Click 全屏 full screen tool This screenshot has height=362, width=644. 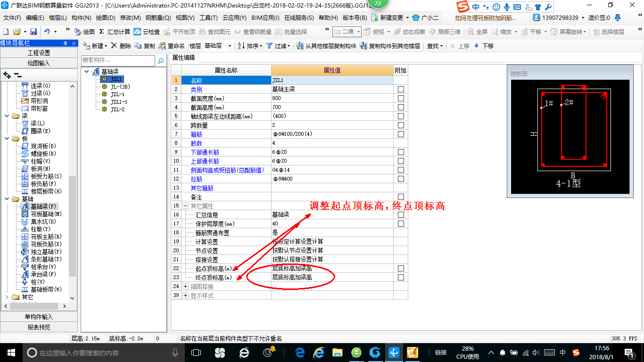point(478,32)
